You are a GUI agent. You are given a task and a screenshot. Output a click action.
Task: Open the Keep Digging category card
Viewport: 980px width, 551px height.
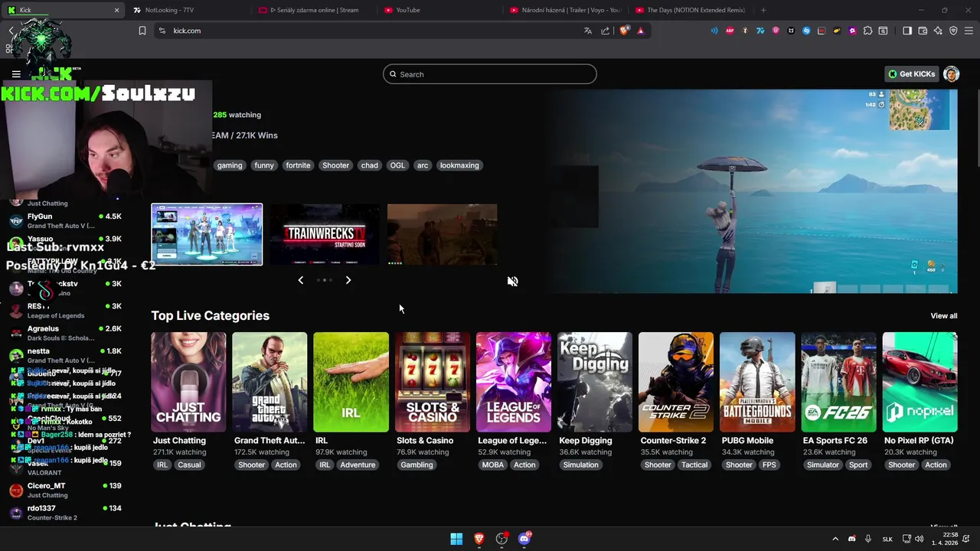595,382
